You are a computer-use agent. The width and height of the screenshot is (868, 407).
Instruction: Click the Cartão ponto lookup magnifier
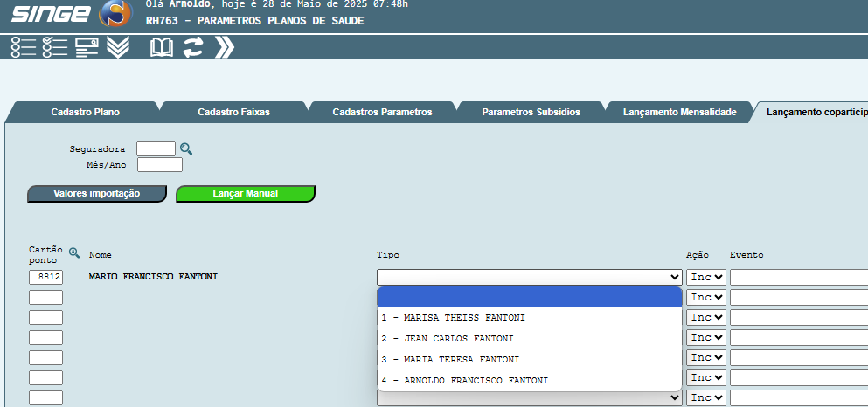[74, 253]
